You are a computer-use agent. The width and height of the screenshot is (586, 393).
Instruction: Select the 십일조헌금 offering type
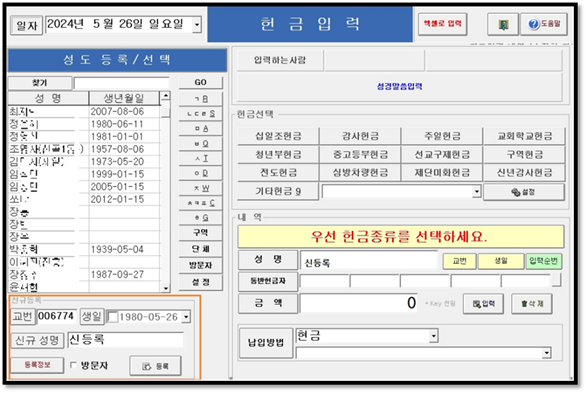coord(278,136)
